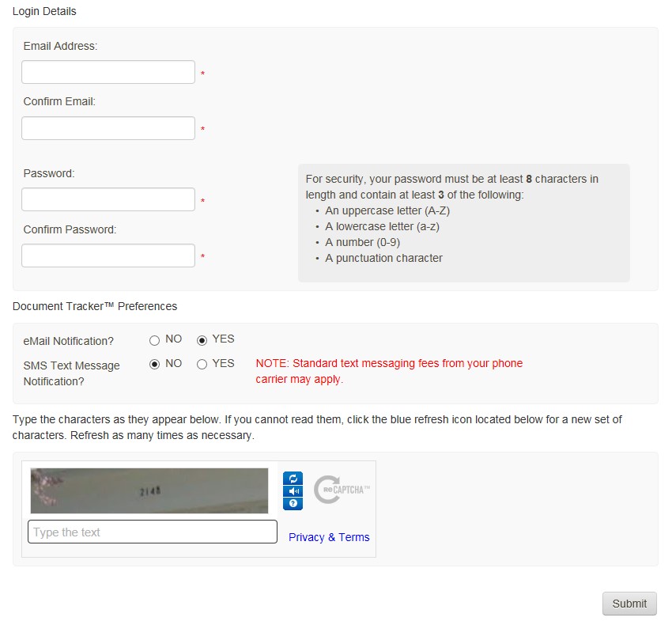Image resolution: width=672 pixels, height=621 pixels.
Task: Click the "SMS Text Message Notification?" label
Action: (72, 373)
